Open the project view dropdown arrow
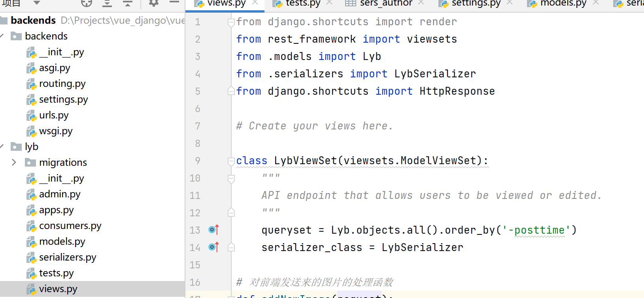644x298 pixels. click(37, 3)
